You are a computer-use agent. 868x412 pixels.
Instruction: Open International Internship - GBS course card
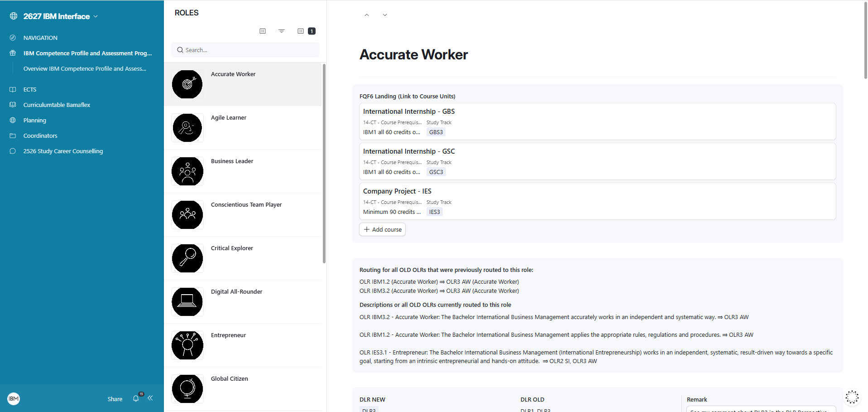point(598,121)
